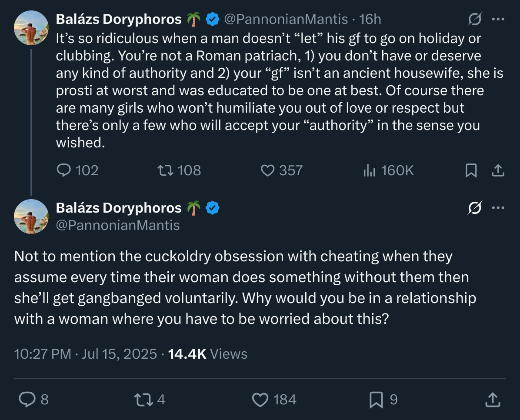
Task: Reply to the main tweet with 8 replies
Action: coord(28,399)
